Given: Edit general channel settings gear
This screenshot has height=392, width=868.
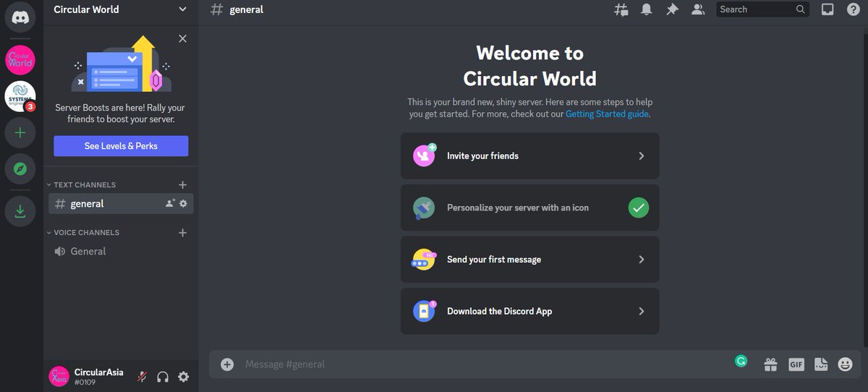Looking at the screenshot, I should click(x=183, y=204).
